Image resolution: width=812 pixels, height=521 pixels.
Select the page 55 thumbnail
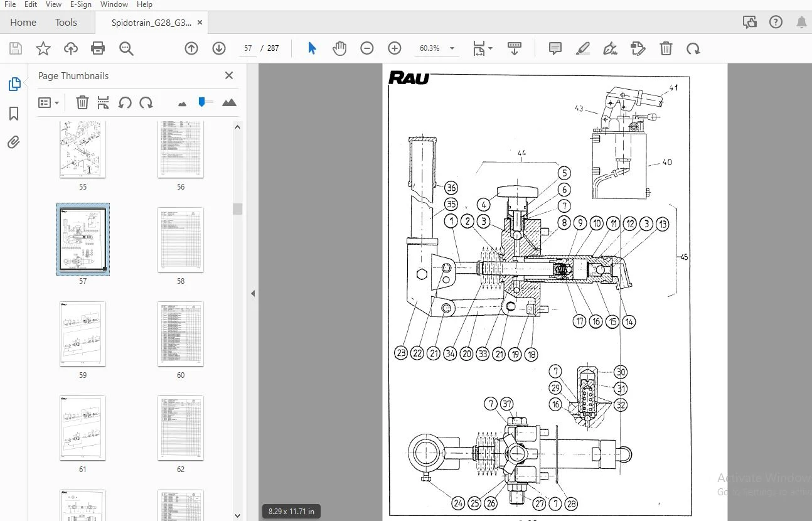[83, 150]
